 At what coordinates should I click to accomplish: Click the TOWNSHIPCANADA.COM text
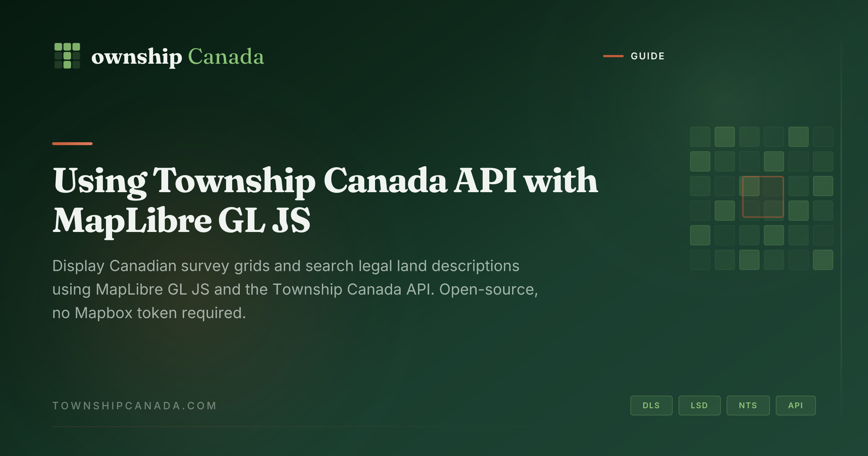click(135, 406)
